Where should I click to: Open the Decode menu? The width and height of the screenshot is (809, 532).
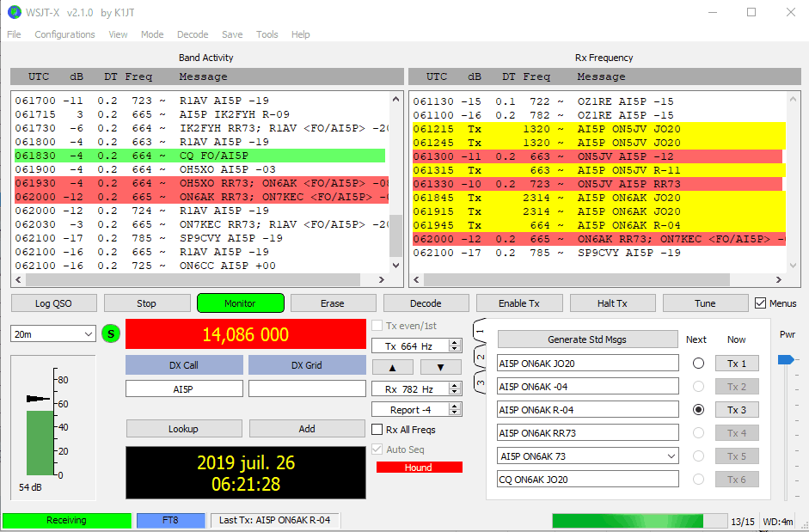(x=193, y=34)
